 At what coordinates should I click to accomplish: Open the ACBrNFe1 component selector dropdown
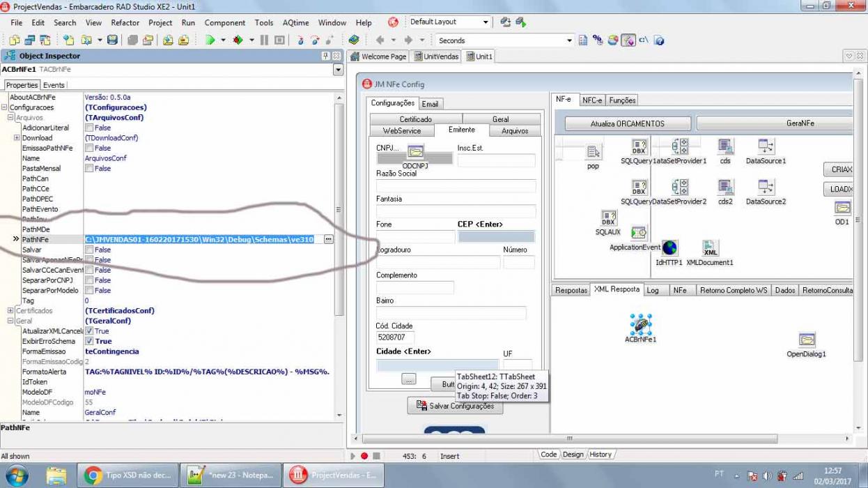(338, 70)
